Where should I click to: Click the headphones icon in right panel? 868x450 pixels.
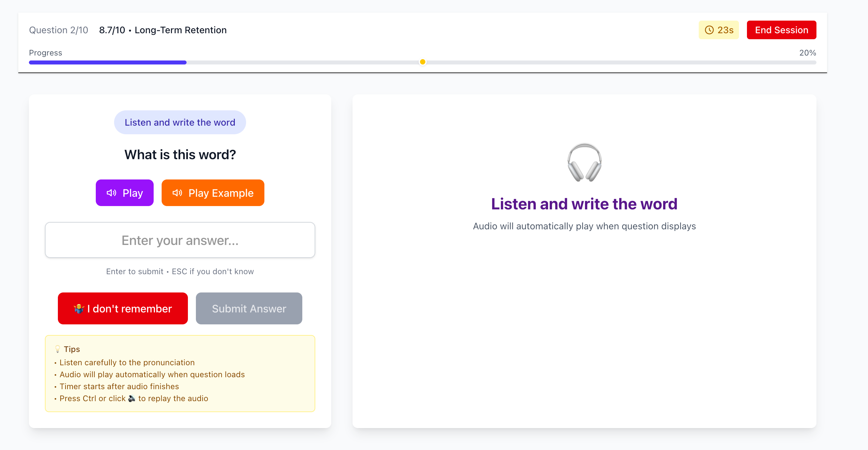[584, 162]
